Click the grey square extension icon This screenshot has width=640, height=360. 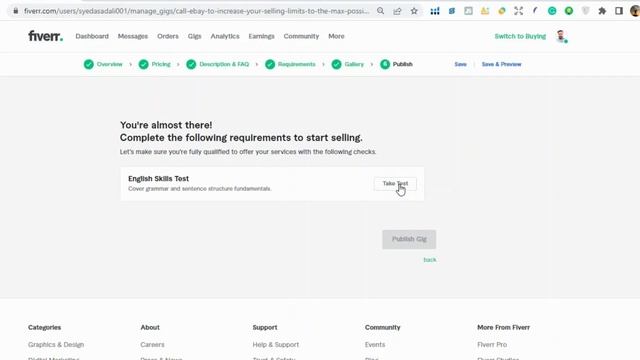click(x=468, y=11)
